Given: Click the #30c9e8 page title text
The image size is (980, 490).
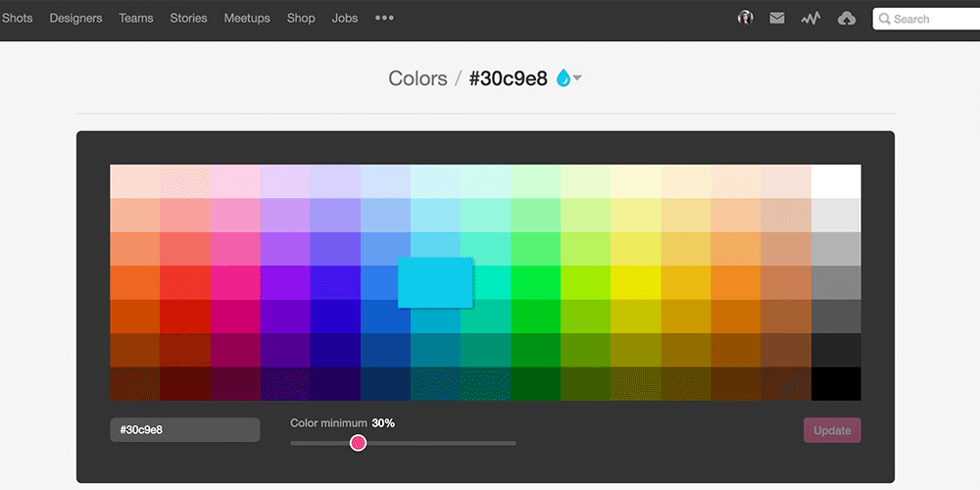Looking at the screenshot, I should pos(508,78).
